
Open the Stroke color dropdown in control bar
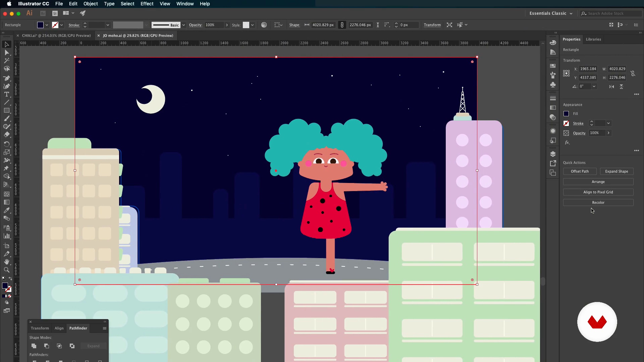click(x=61, y=25)
